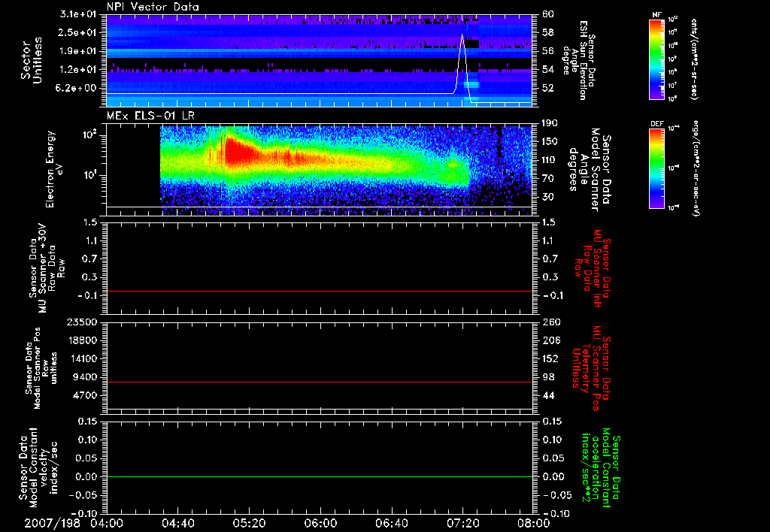Click the 07:20 time axis label
Screen dimensions: 770x532
pos(462,523)
